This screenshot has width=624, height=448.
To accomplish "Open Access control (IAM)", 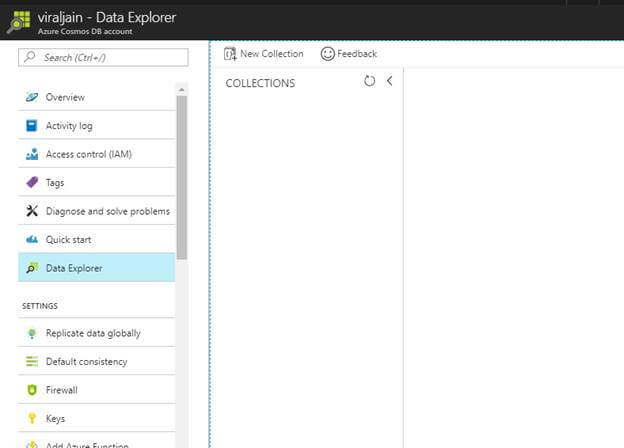I will 96,154.
